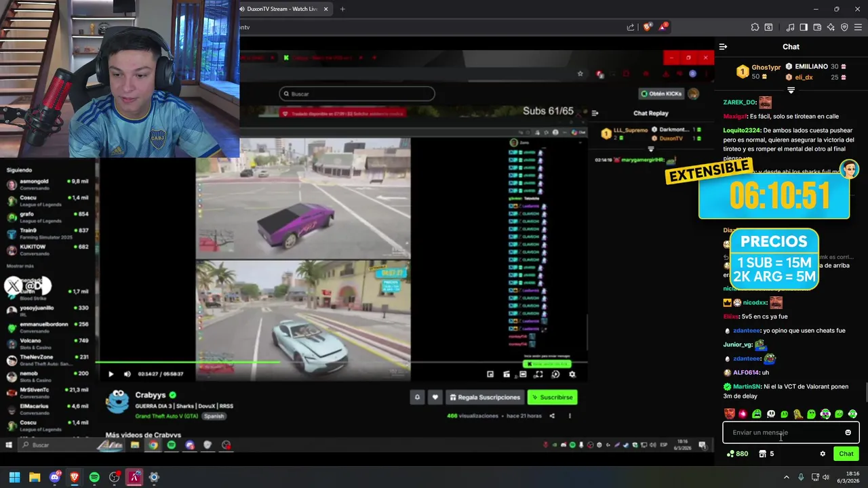Image resolution: width=868 pixels, height=488 pixels.
Task: Open the channel points balance 880
Action: coord(737,454)
